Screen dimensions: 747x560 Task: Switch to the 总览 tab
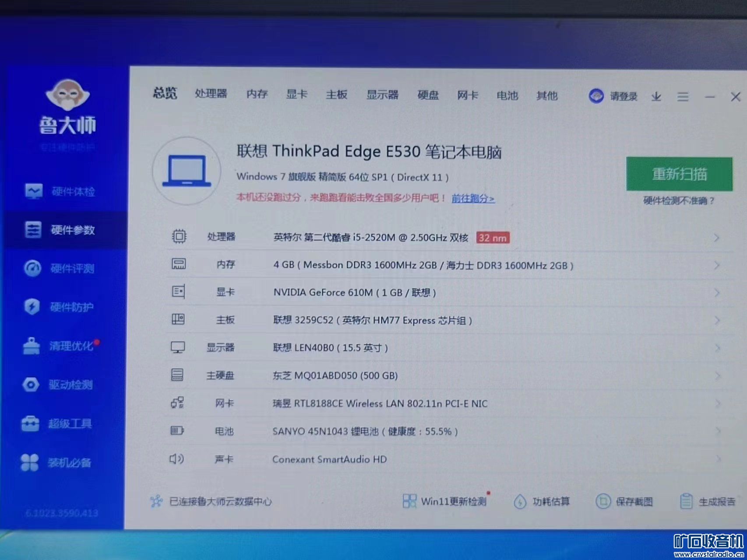coord(165,93)
